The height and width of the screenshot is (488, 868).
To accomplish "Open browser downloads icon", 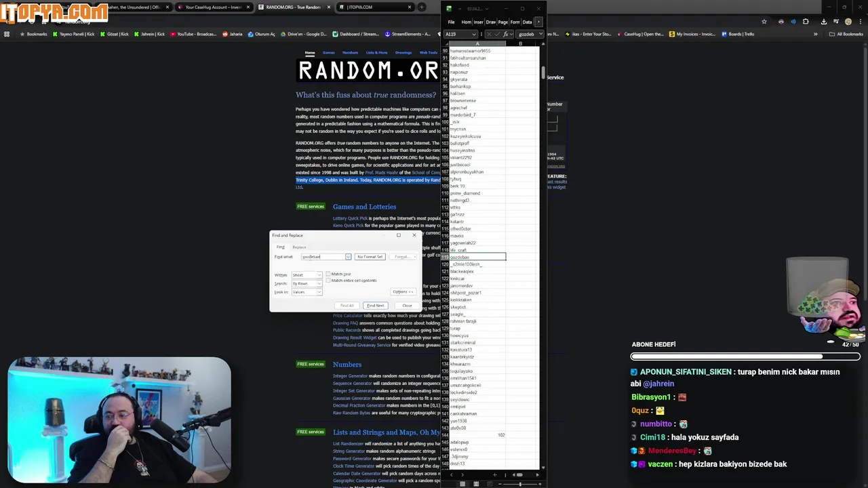I will point(824,22).
